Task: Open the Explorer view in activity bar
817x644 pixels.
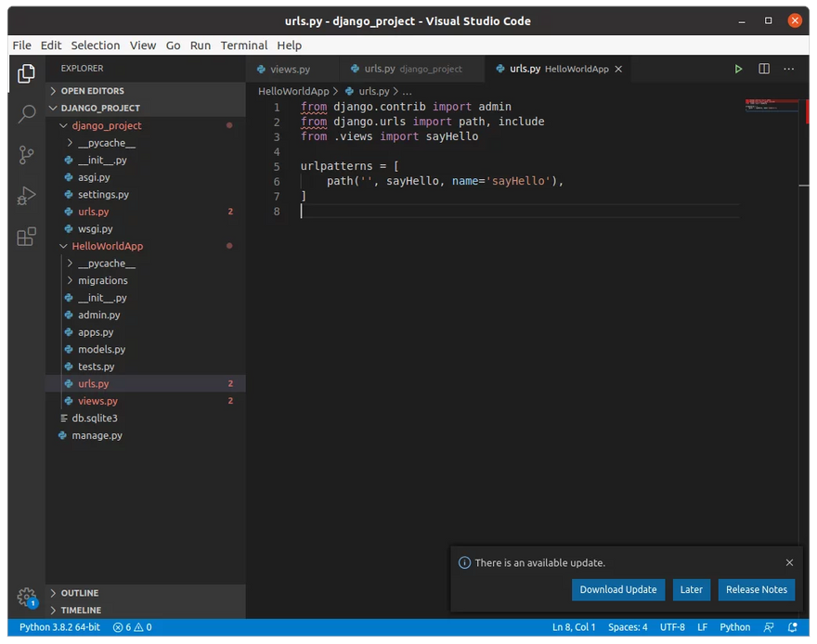Action: (x=26, y=72)
